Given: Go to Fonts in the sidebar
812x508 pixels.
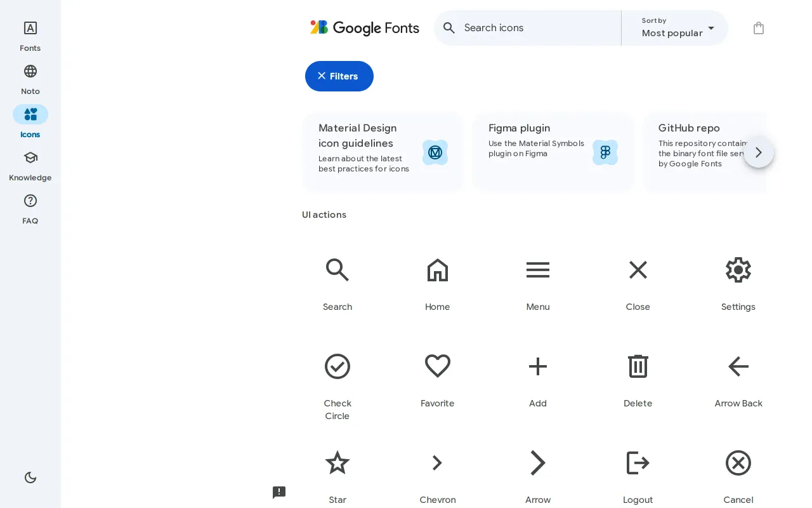Looking at the screenshot, I should coord(30,37).
